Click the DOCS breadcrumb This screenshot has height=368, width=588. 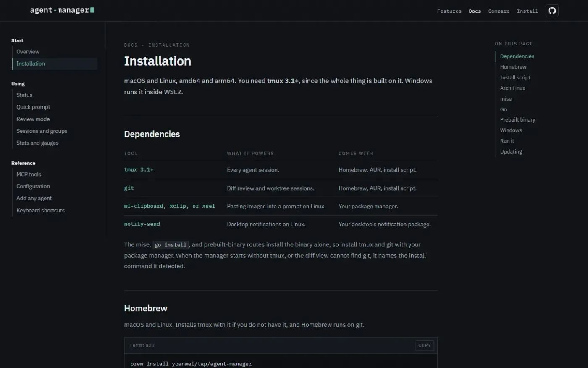tap(131, 45)
